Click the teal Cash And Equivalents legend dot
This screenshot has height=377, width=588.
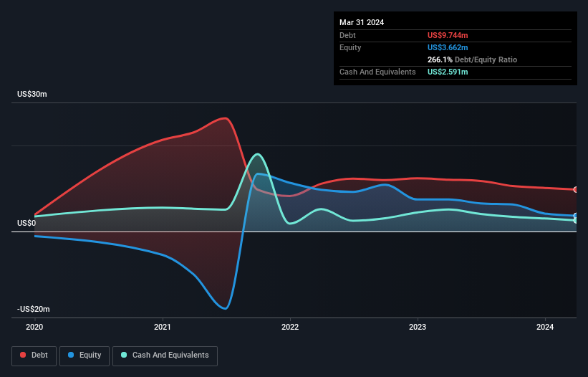click(124, 355)
